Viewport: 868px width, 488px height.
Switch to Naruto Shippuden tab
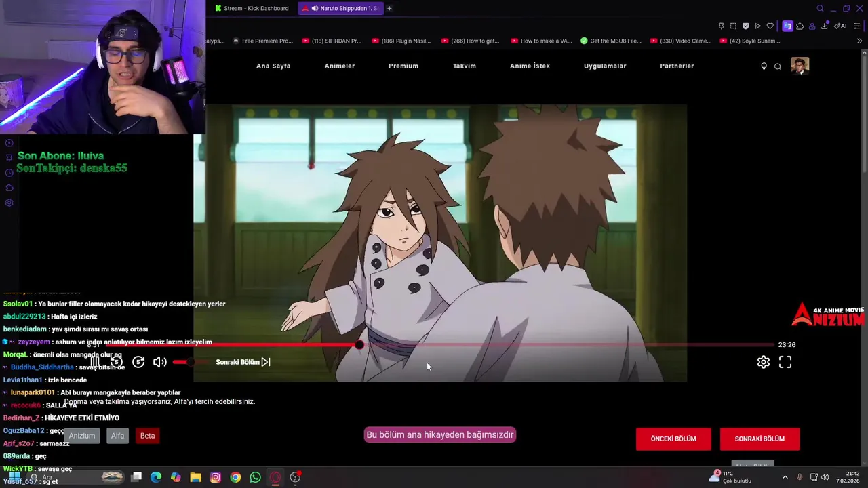tap(340, 8)
